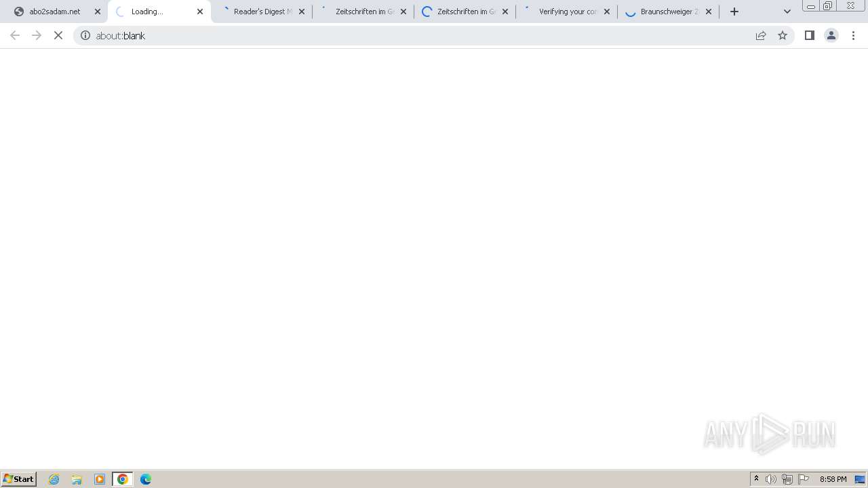868x488 pixels.
Task: Switch to the first Zeitschriften im Gr tab
Action: 364,12
